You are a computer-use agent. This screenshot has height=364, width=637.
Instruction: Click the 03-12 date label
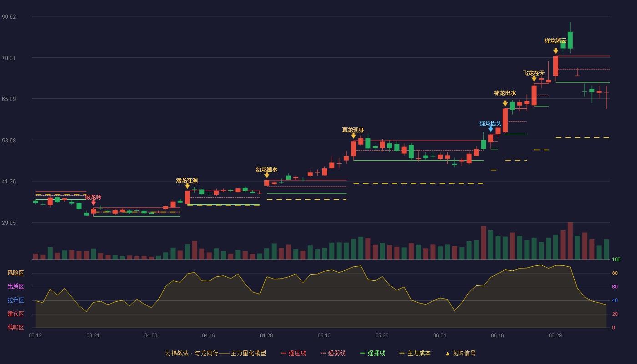35,335
